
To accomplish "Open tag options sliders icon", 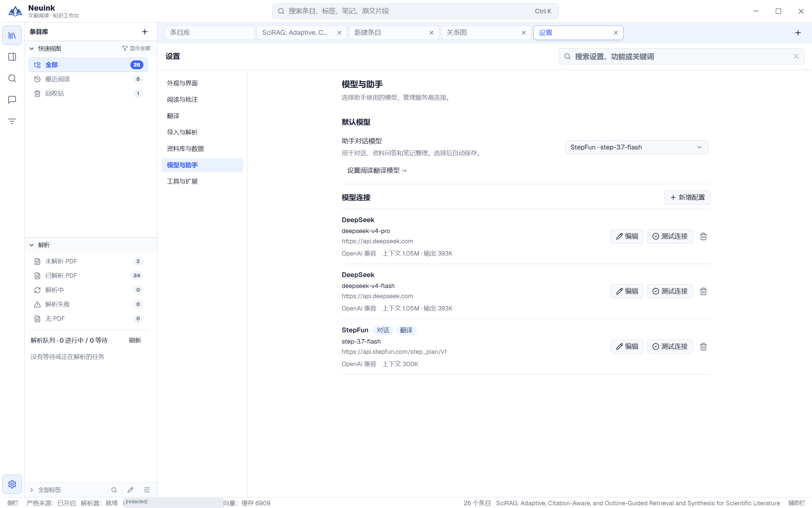I will [x=147, y=490].
